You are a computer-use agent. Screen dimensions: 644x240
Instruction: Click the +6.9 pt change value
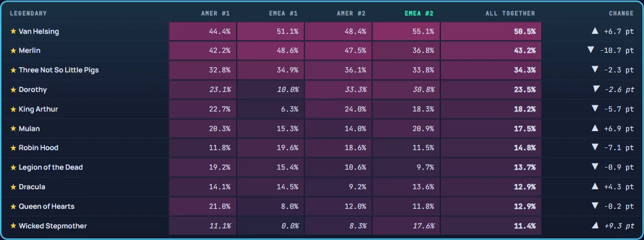[619, 128]
